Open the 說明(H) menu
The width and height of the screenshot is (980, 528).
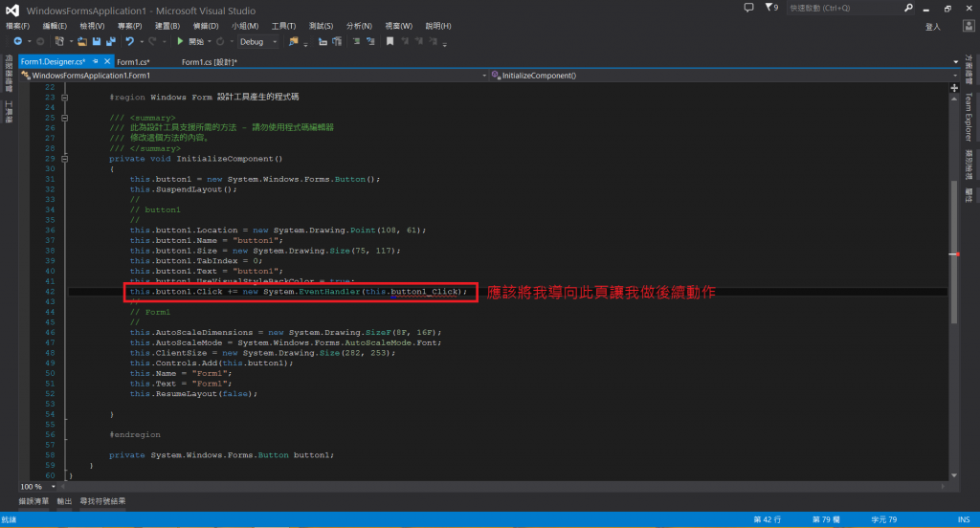coord(438,26)
